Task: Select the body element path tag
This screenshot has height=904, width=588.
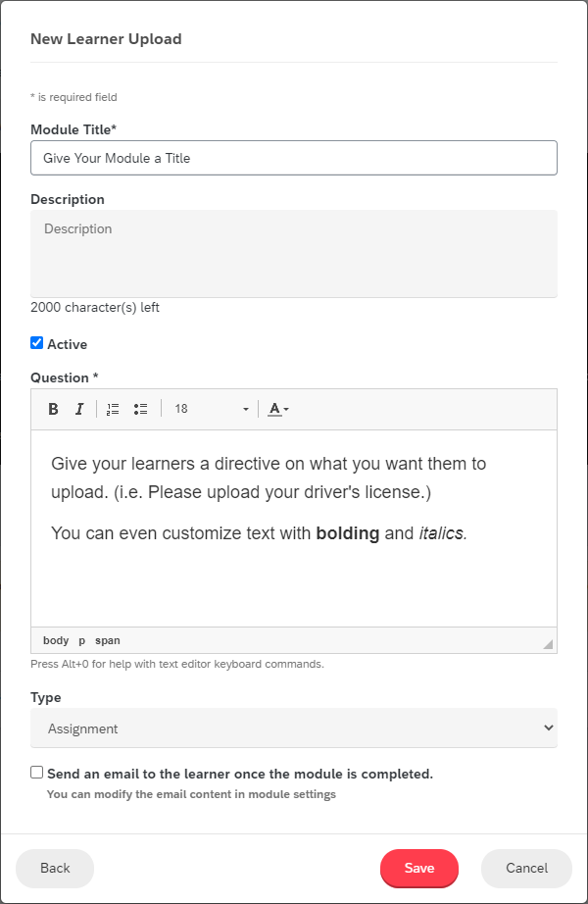Action: pyautogui.click(x=56, y=640)
